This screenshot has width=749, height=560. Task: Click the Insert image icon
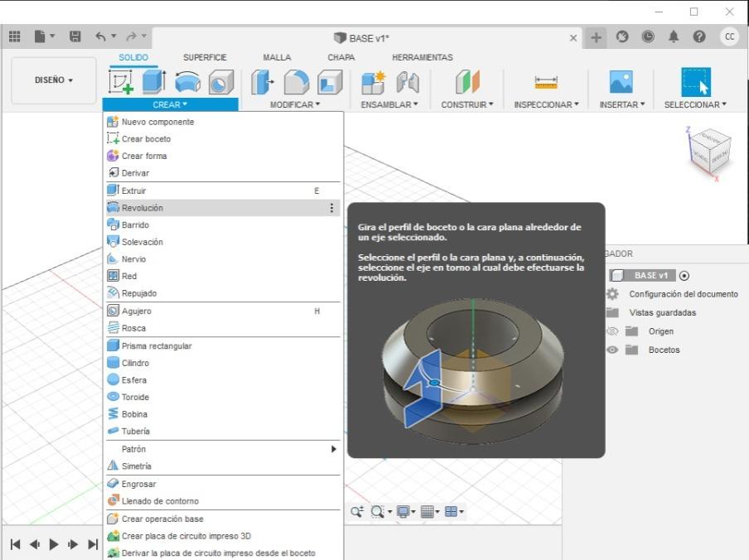click(x=621, y=82)
